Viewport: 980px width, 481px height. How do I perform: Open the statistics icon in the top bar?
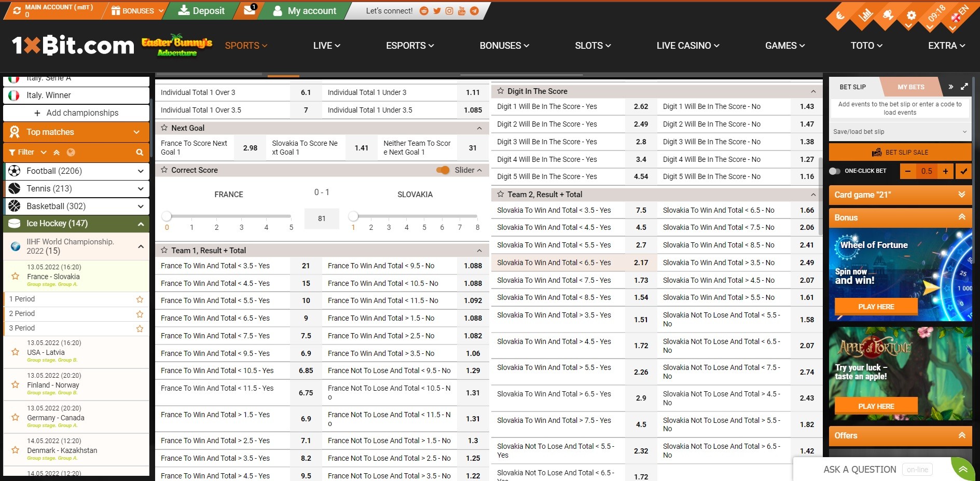point(866,16)
